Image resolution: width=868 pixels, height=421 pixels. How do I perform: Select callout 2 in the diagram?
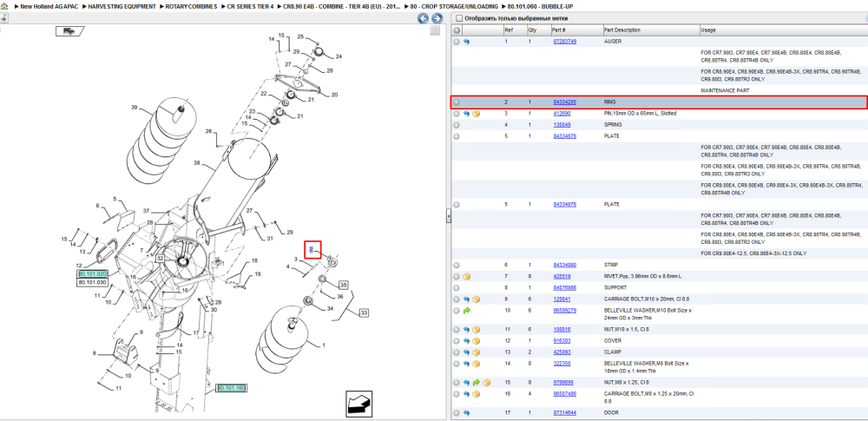tap(312, 250)
